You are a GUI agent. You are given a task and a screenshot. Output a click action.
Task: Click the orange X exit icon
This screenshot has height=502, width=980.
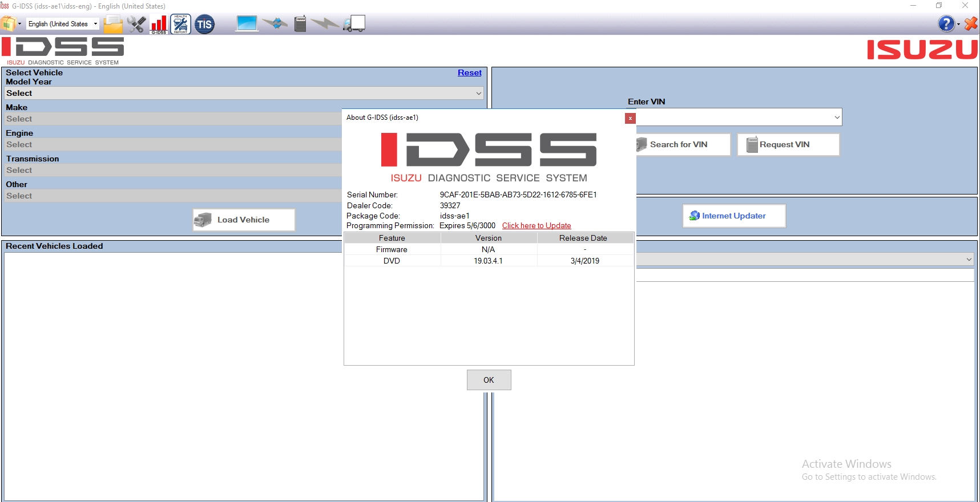[970, 24]
